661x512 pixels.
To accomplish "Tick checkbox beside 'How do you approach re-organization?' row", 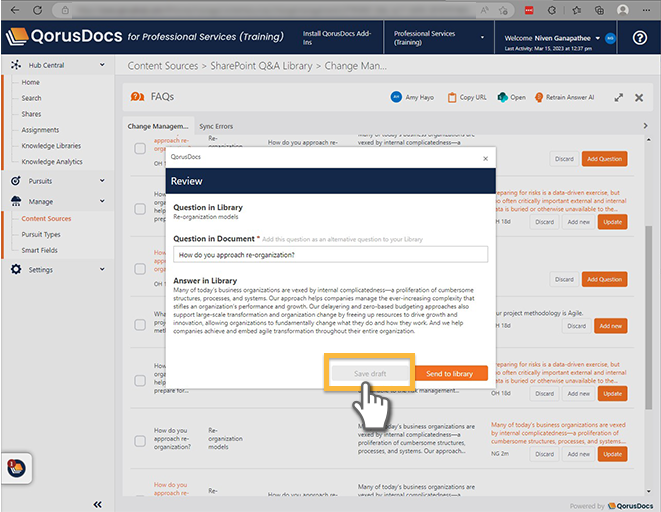I will pos(140,441).
